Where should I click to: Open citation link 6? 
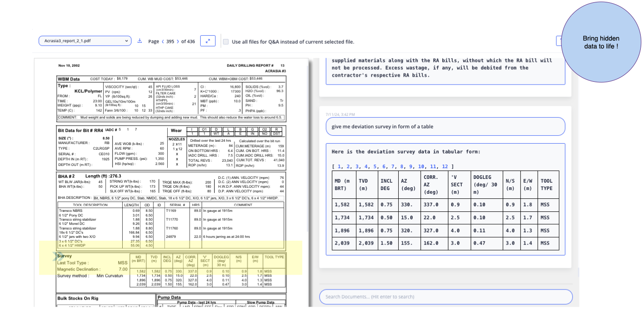coord(384,166)
